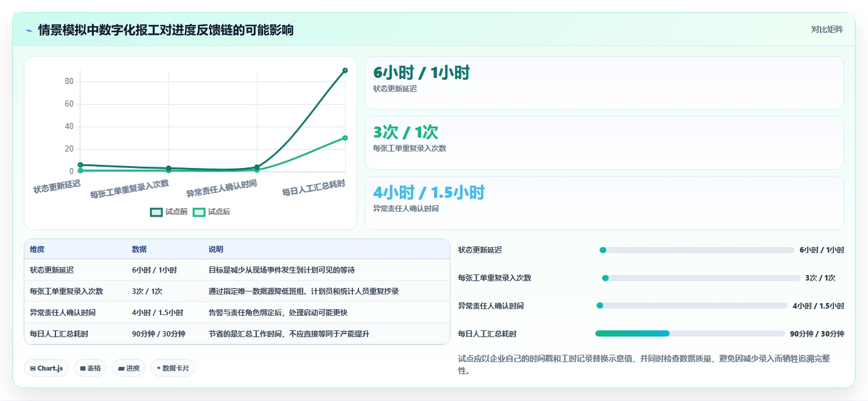The image size is (868, 401).
Task: Click description 告警与责任角色绑定后，处理启动可能更快
Action: tap(278, 312)
